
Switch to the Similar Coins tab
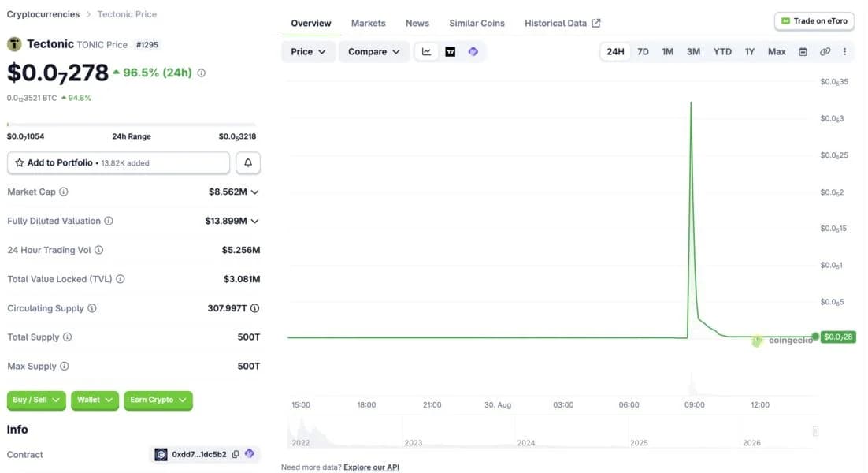pyautogui.click(x=477, y=24)
